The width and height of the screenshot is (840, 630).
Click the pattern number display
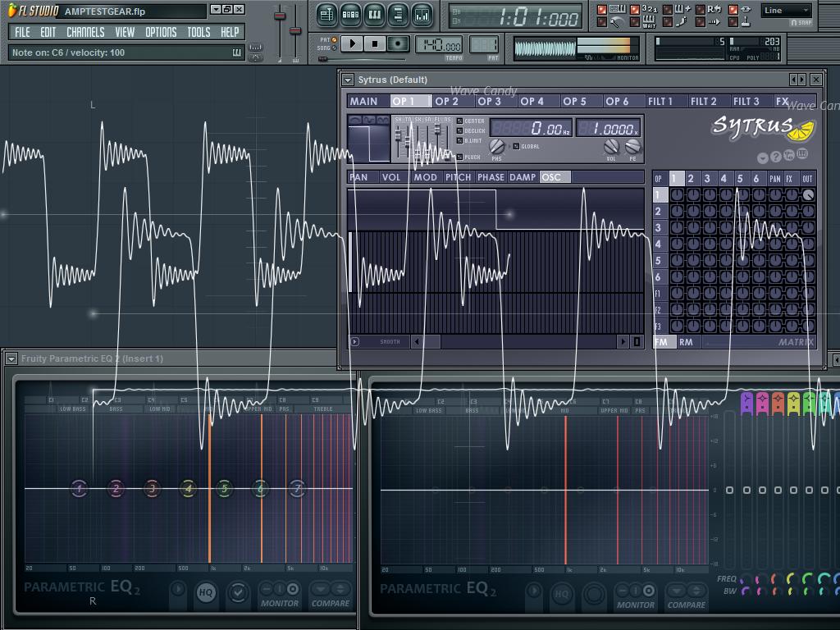484,44
